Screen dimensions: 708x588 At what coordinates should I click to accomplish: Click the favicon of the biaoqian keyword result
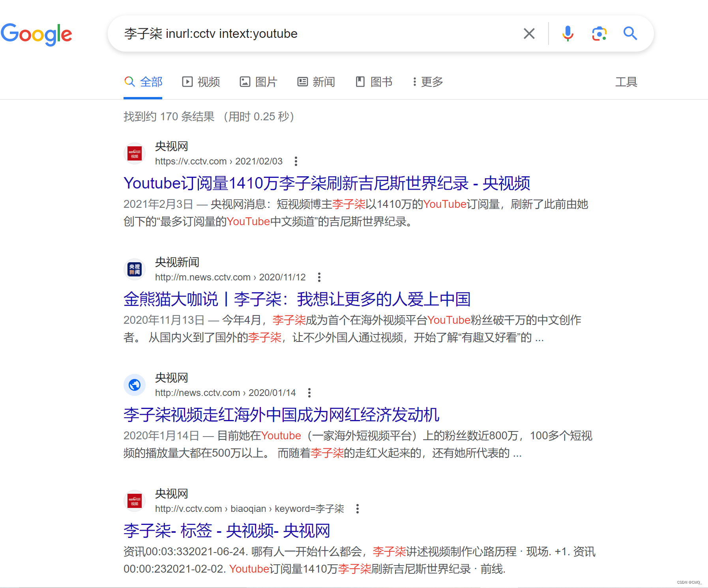click(135, 501)
